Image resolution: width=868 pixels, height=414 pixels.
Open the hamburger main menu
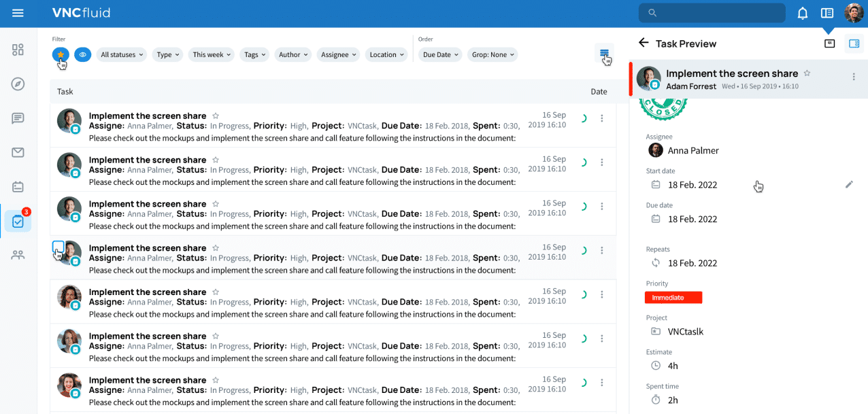click(x=18, y=13)
